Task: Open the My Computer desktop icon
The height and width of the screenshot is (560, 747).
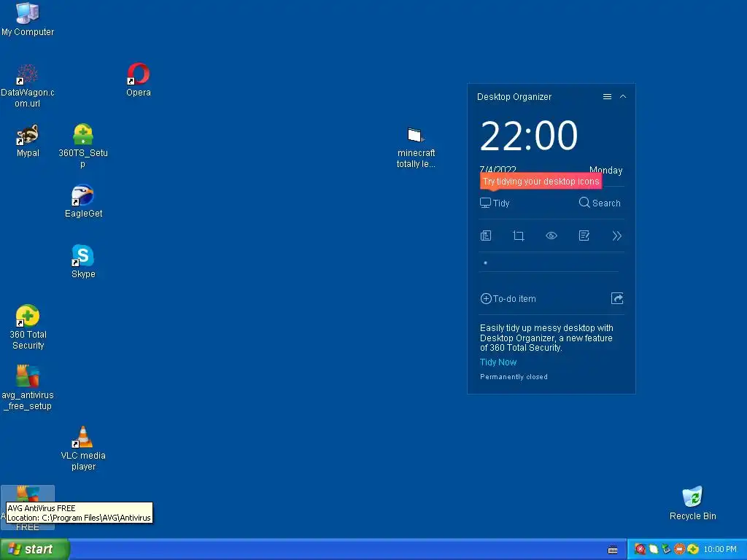Action: pos(28,20)
